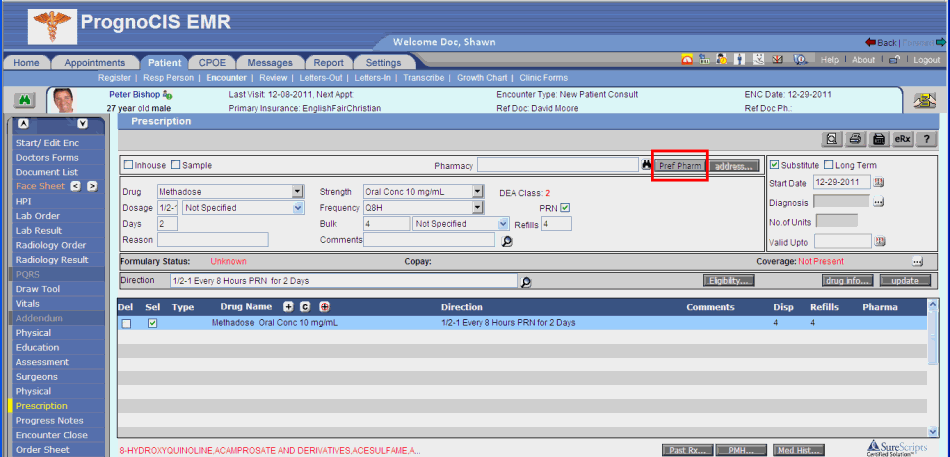Viewport: 950px width, 457px height.
Task: Click the printer icon
Action: click(855, 139)
